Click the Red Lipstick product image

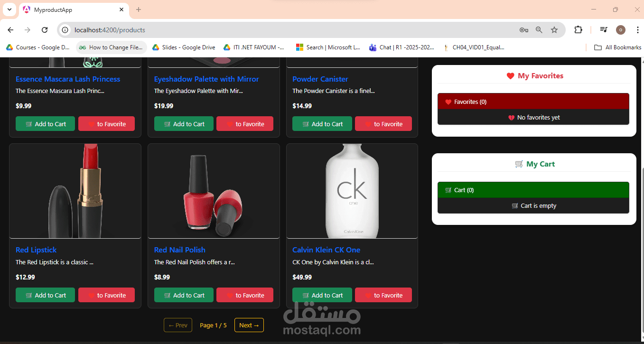(75, 191)
